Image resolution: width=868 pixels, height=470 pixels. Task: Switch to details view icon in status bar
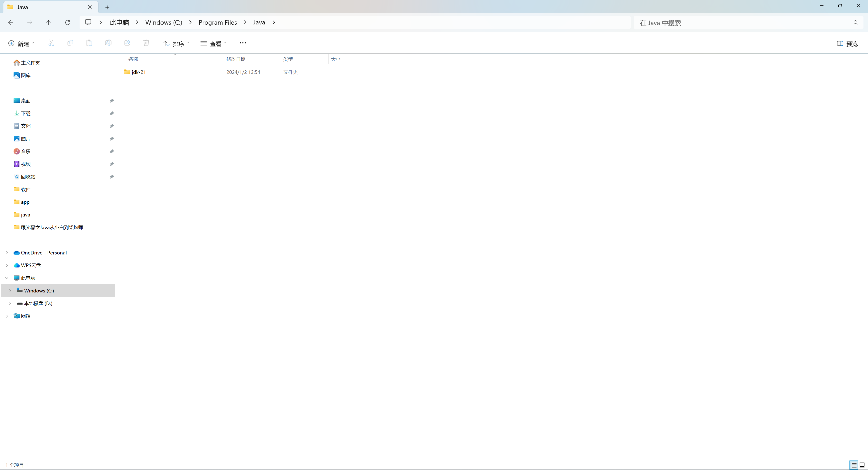854,465
